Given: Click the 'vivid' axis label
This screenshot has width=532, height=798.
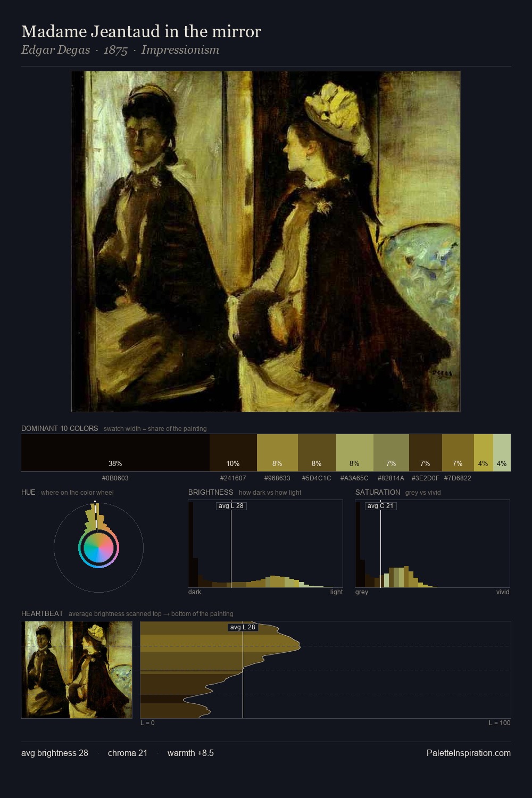Looking at the screenshot, I should [x=503, y=592].
